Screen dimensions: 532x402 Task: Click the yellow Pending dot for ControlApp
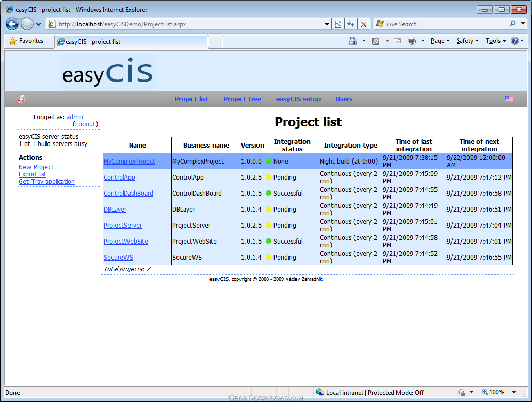tap(269, 176)
